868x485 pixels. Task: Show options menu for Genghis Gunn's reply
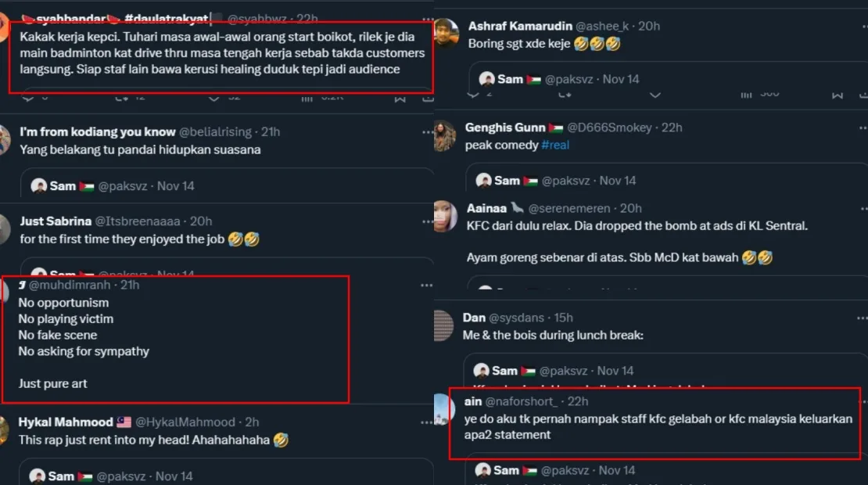click(861, 128)
